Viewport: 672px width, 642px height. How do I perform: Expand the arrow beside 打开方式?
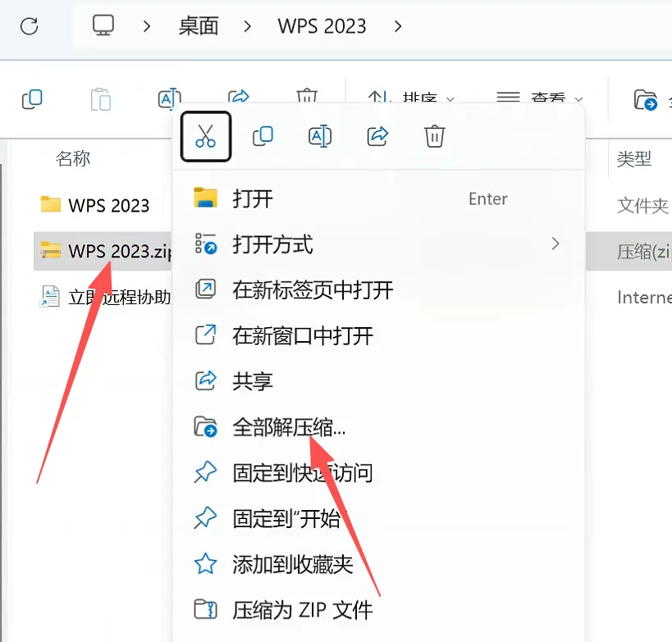(555, 244)
